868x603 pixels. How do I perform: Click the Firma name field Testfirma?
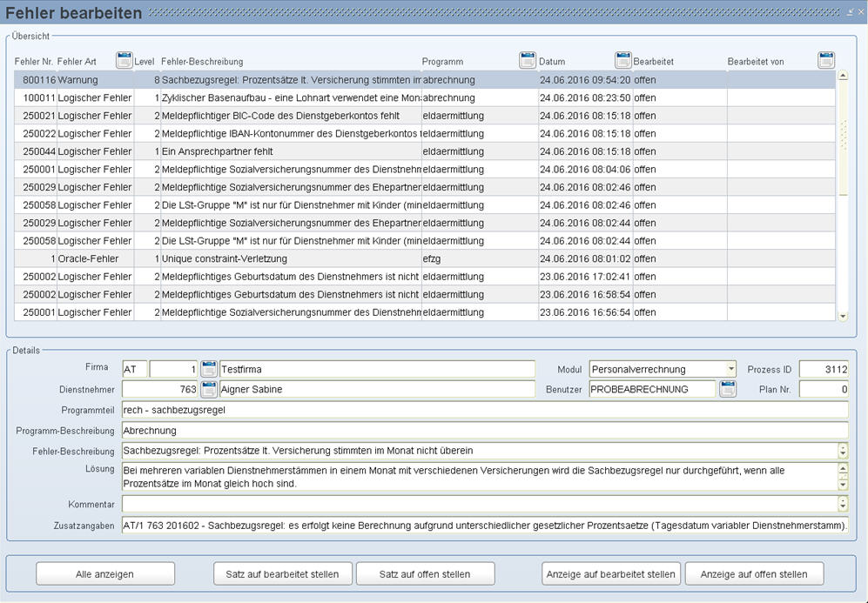point(377,369)
